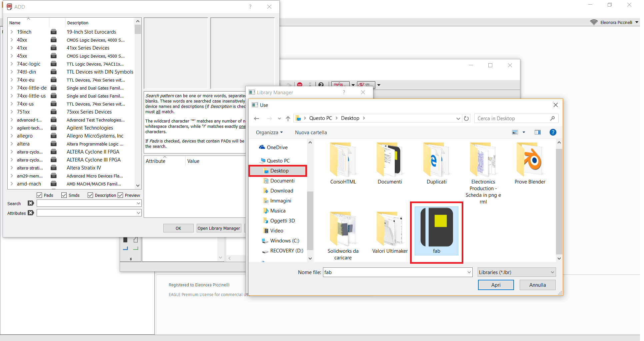Select the CorsoHTML folder
Viewport: 644px width, 341px height.
coord(343,164)
